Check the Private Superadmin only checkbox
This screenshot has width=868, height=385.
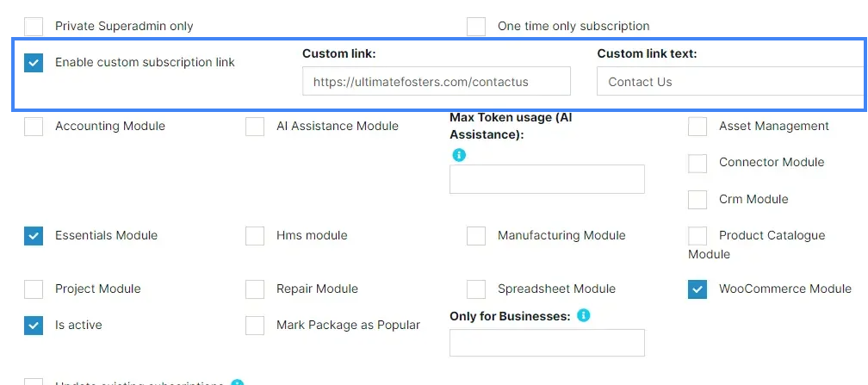[34, 26]
